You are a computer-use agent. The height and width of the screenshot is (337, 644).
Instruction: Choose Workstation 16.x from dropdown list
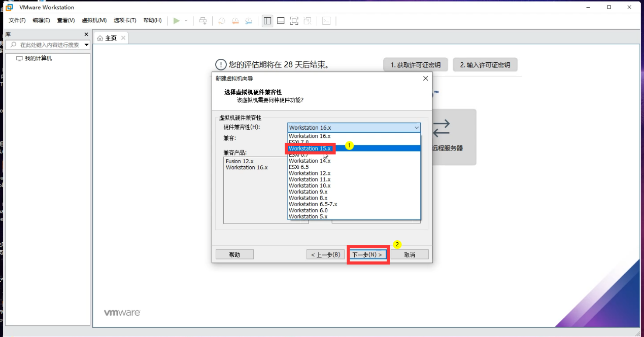pyautogui.click(x=354, y=136)
